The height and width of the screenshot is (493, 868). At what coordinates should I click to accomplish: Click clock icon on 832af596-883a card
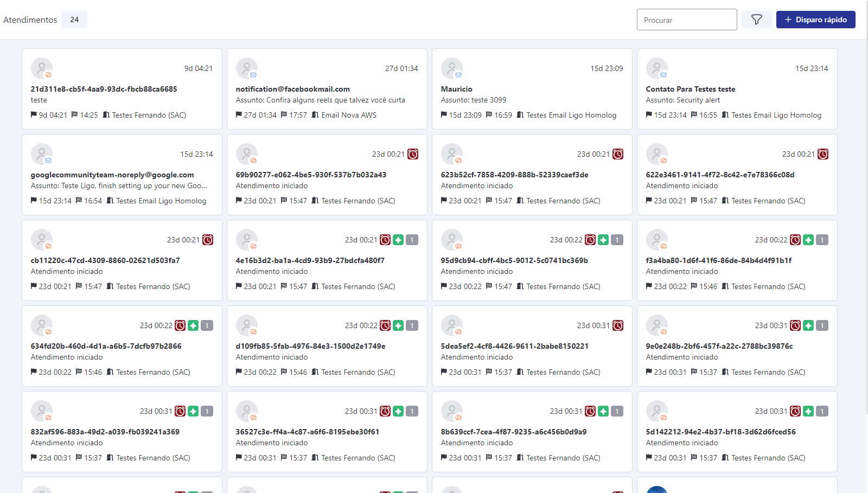180,411
